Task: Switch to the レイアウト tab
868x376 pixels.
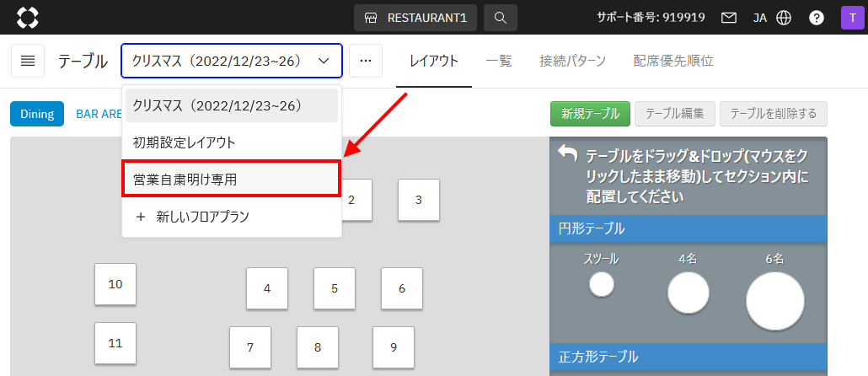Action: [x=434, y=61]
